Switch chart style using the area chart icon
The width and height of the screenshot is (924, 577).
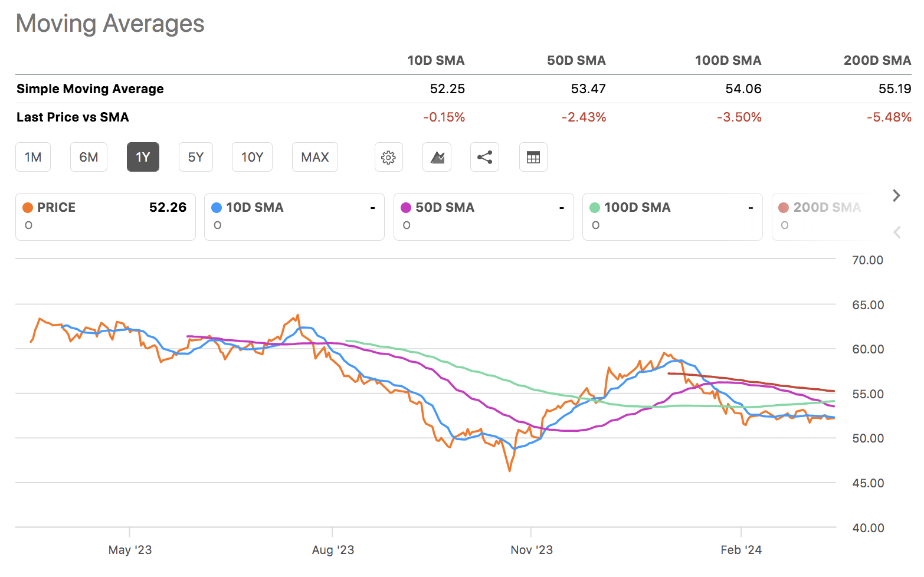437,157
